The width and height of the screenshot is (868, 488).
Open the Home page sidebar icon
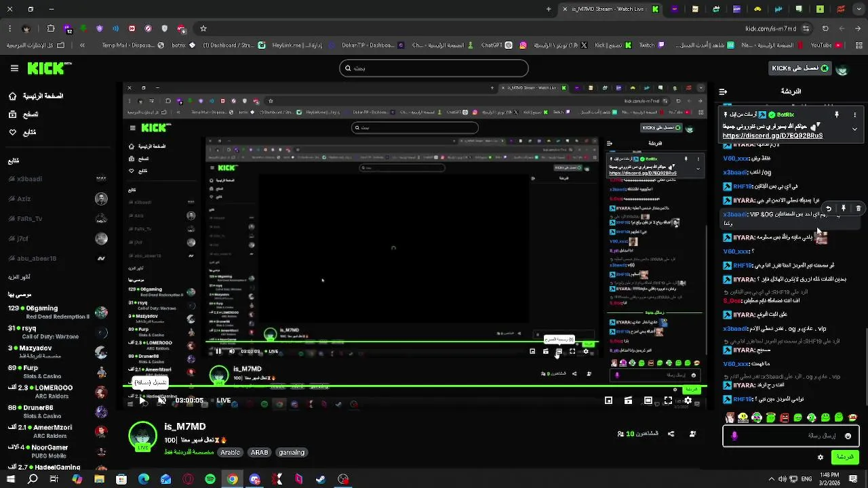point(12,96)
